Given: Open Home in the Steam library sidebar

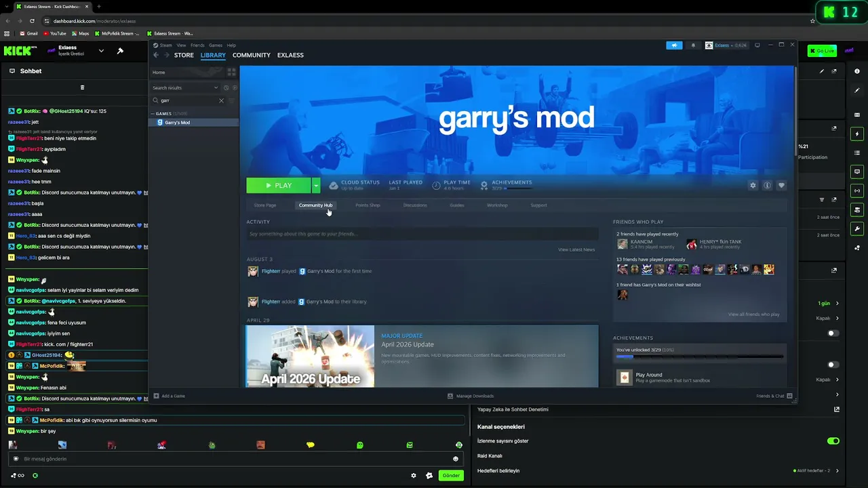Looking at the screenshot, I should click(187, 72).
